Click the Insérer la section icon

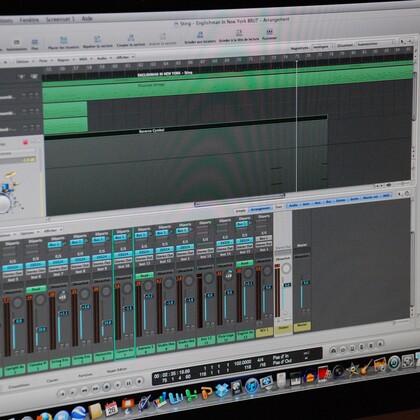(x=163, y=37)
